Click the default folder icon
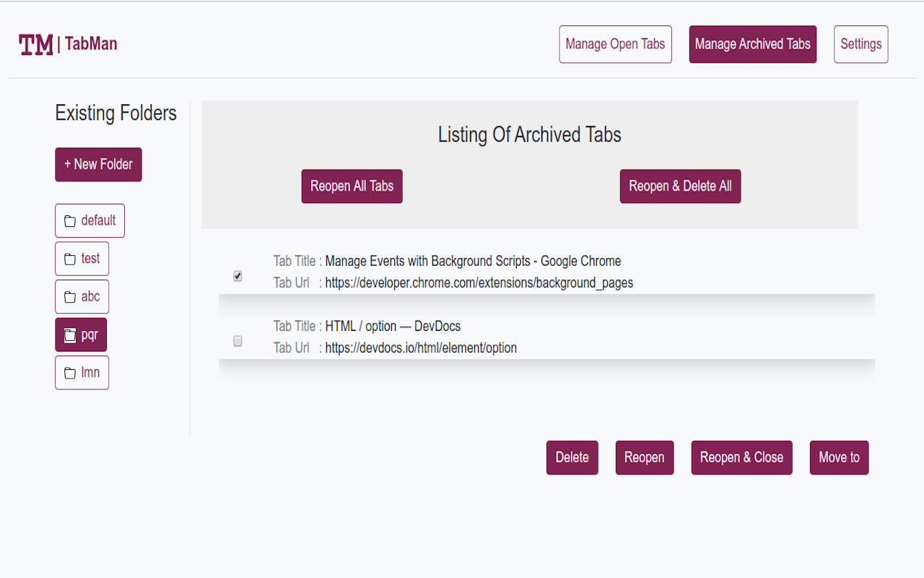Screen dimensions: 924x578 70,221
